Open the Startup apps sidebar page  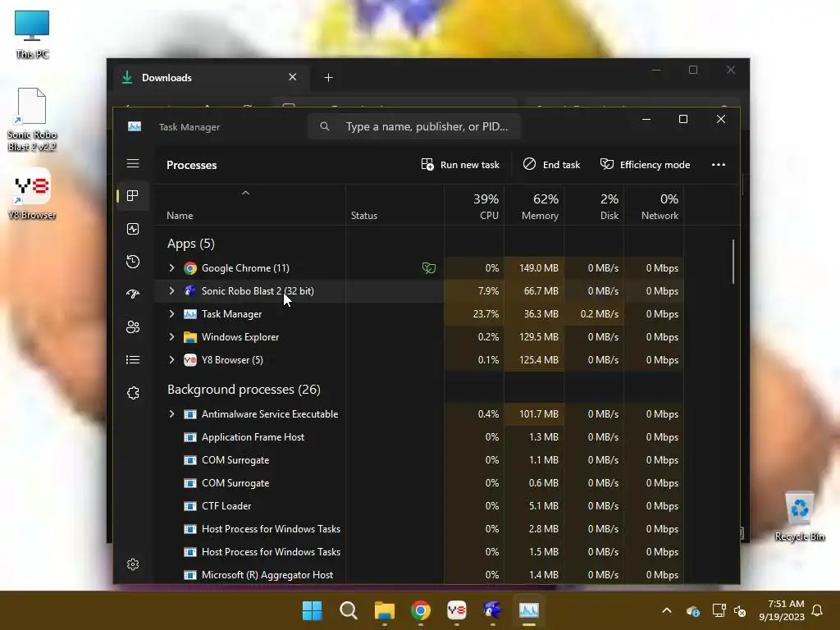133,294
